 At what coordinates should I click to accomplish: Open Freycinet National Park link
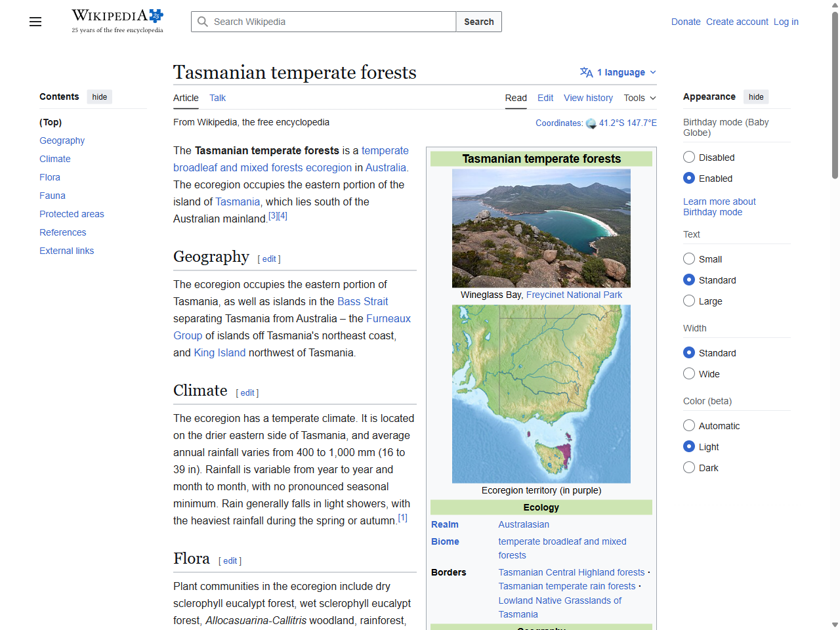coord(574,295)
